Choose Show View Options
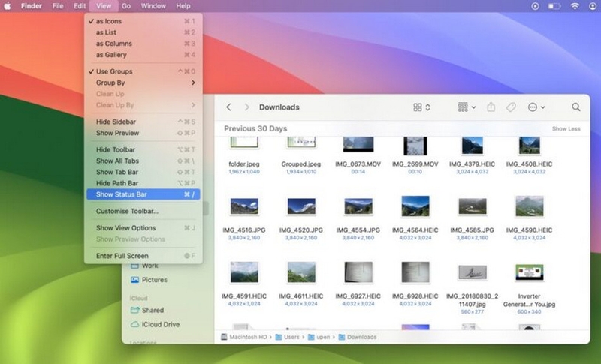Viewport: 601px width, 364px height. tap(143, 227)
